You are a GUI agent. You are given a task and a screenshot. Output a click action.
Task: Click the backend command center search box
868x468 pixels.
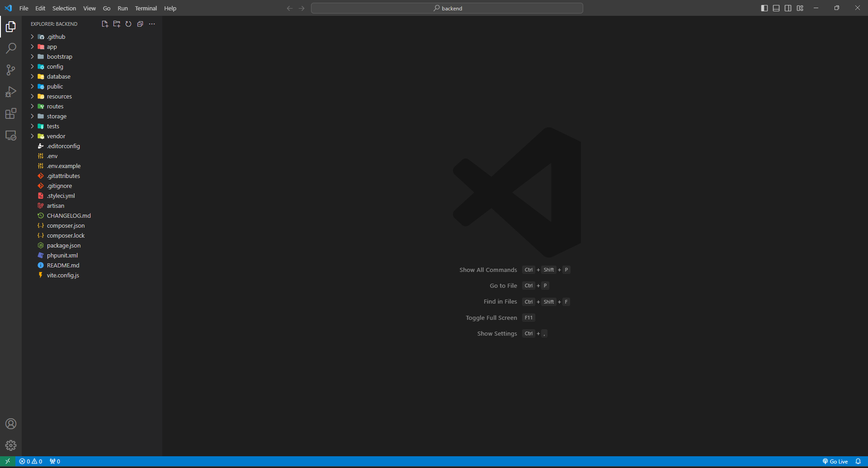pyautogui.click(x=447, y=8)
